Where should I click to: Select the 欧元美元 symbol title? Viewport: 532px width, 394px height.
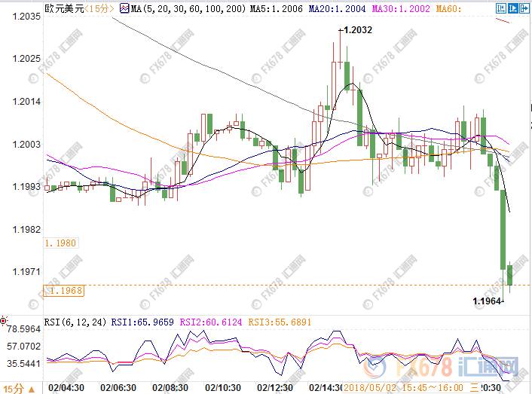61,8
